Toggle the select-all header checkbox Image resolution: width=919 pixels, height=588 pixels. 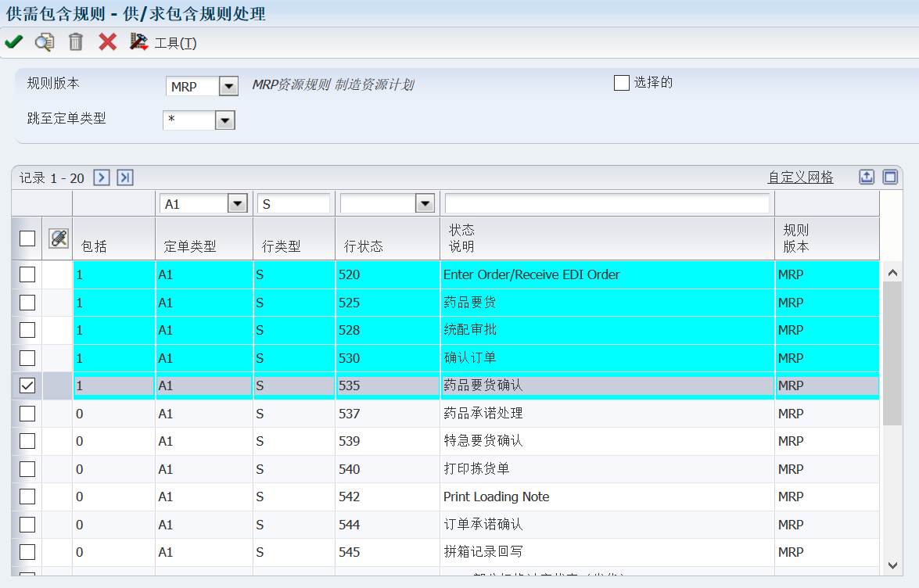click(x=27, y=238)
